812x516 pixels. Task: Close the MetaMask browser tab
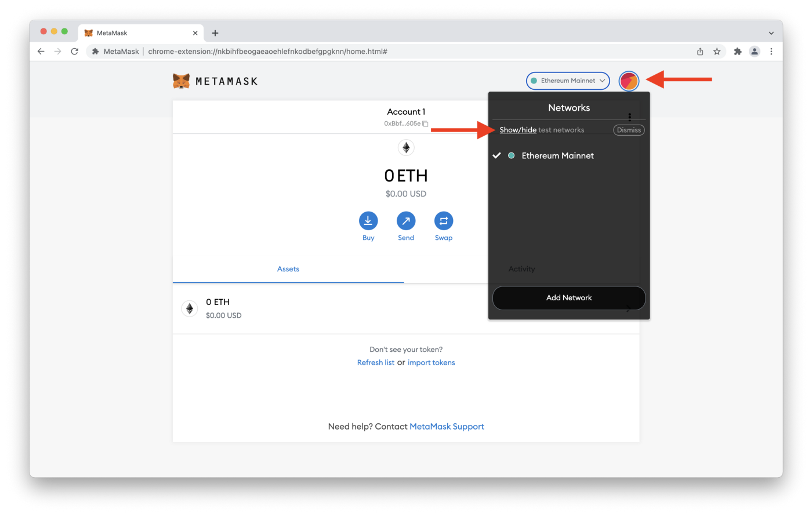tap(195, 33)
